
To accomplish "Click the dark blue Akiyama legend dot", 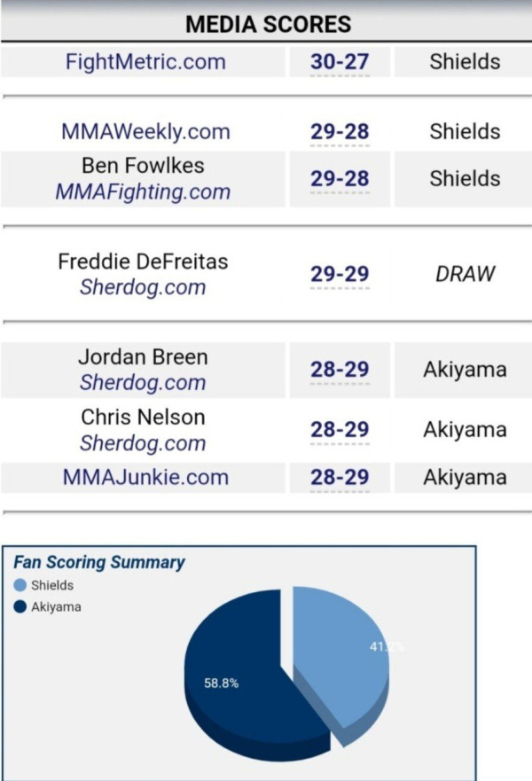I will 20,606.
